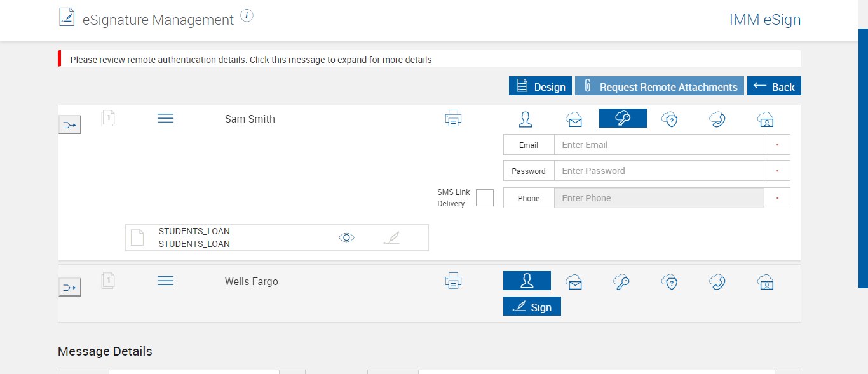Select Sam Smith's cloud phone authentication icon
868x374 pixels.
click(x=717, y=119)
